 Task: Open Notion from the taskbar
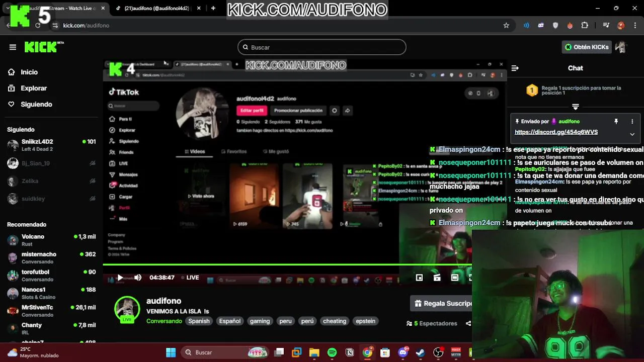[x=350, y=352]
